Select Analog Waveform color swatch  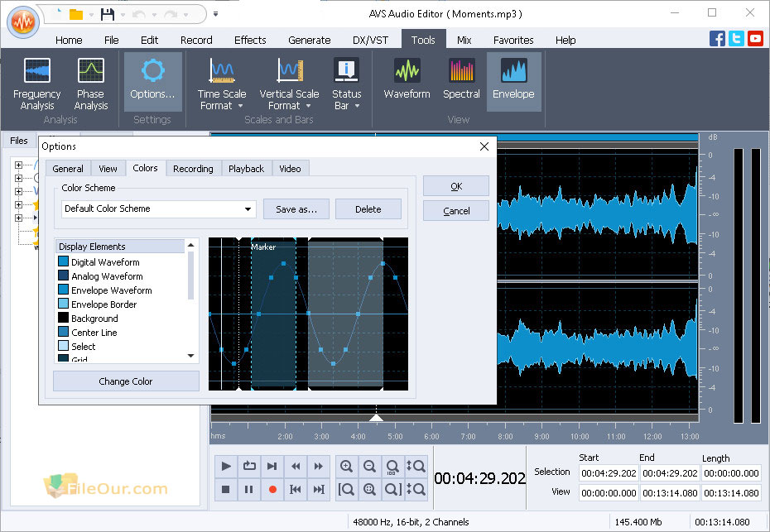(x=64, y=276)
